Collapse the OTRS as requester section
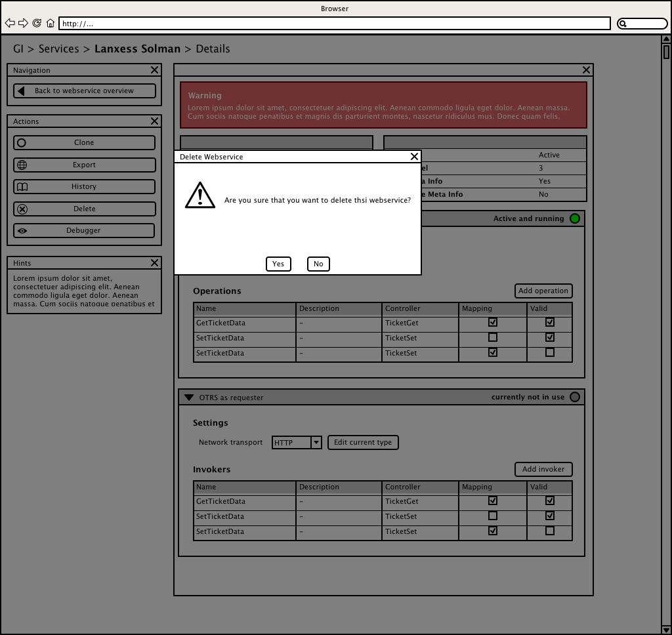672x635 pixels. click(189, 398)
